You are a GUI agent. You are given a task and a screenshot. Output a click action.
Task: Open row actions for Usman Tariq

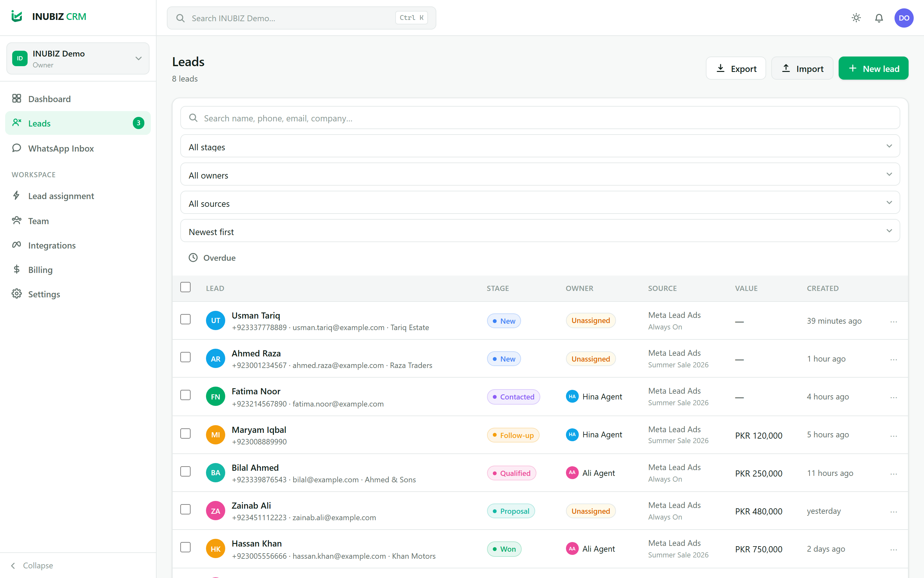coord(894,321)
